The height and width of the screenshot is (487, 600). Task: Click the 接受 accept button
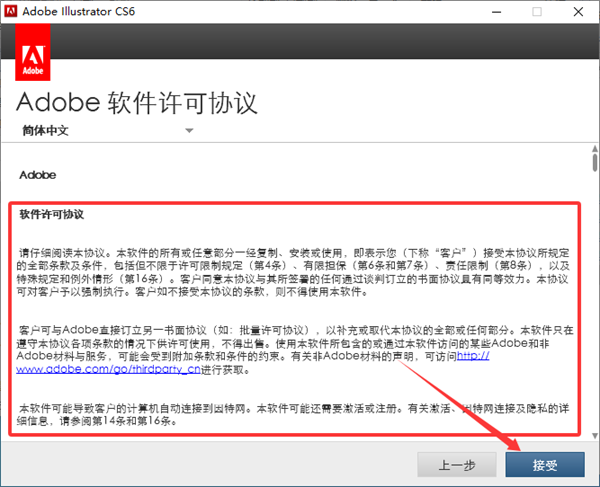click(x=545, y=464)
